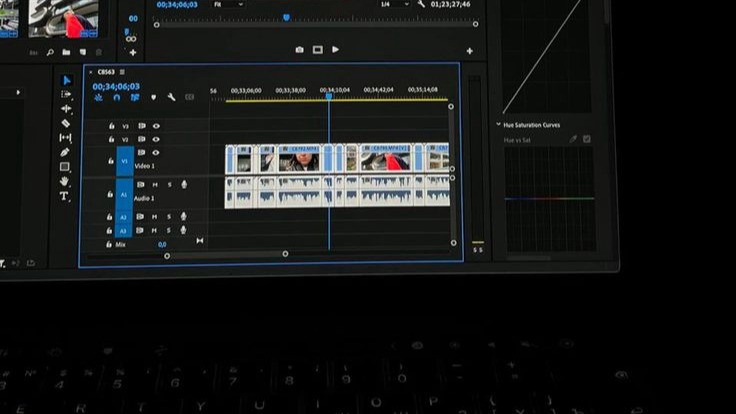Toggle A1 source patching button
This screenshot has width=736, height=414.
click(123, 194)
